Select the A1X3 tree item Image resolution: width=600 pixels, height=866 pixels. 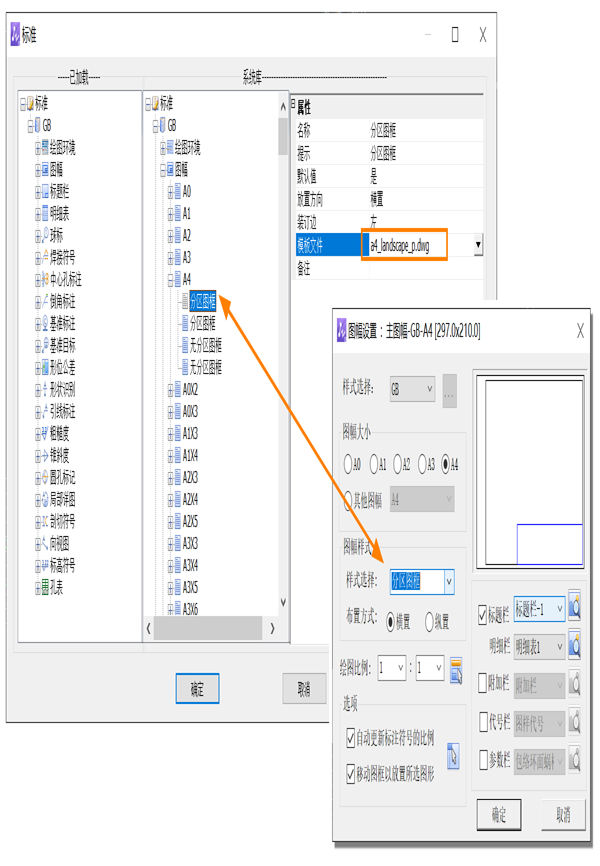tap(190, 434)
